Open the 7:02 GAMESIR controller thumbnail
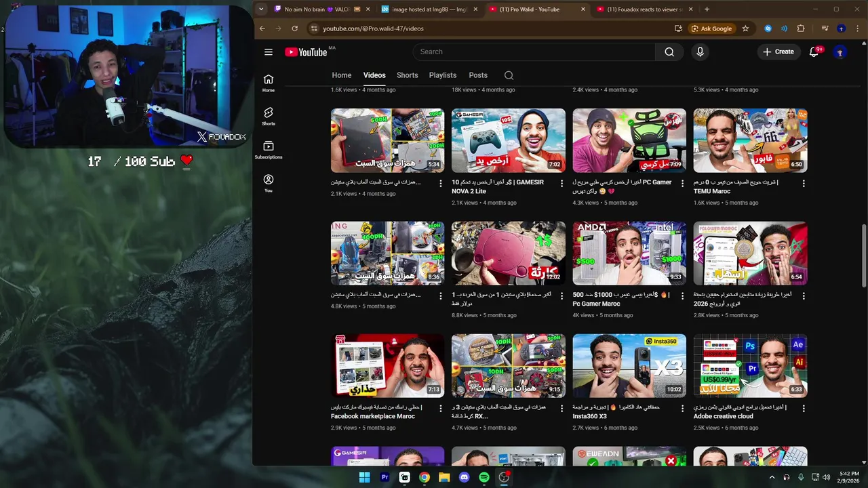The height and width of the screenshot is (488, 868). tap(509, 140)
